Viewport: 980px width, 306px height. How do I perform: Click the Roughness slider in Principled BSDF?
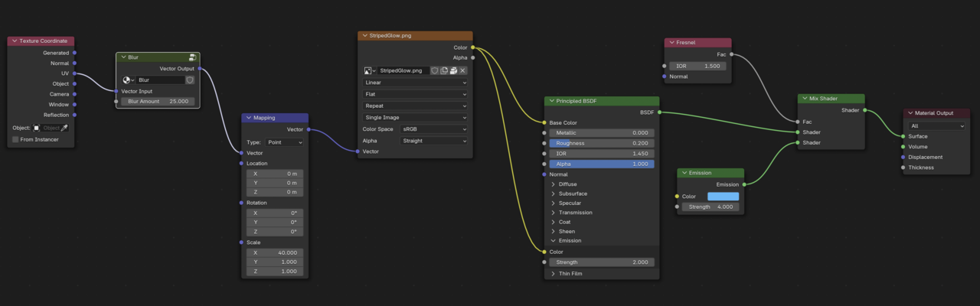pyautogui.click(x=601, y=143)
